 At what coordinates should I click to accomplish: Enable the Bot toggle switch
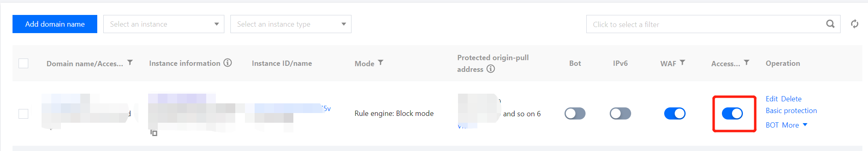tap(575, 113)
